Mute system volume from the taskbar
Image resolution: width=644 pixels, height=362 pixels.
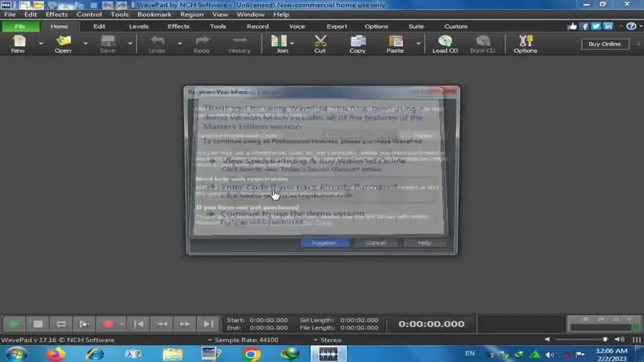click(549, 354)
